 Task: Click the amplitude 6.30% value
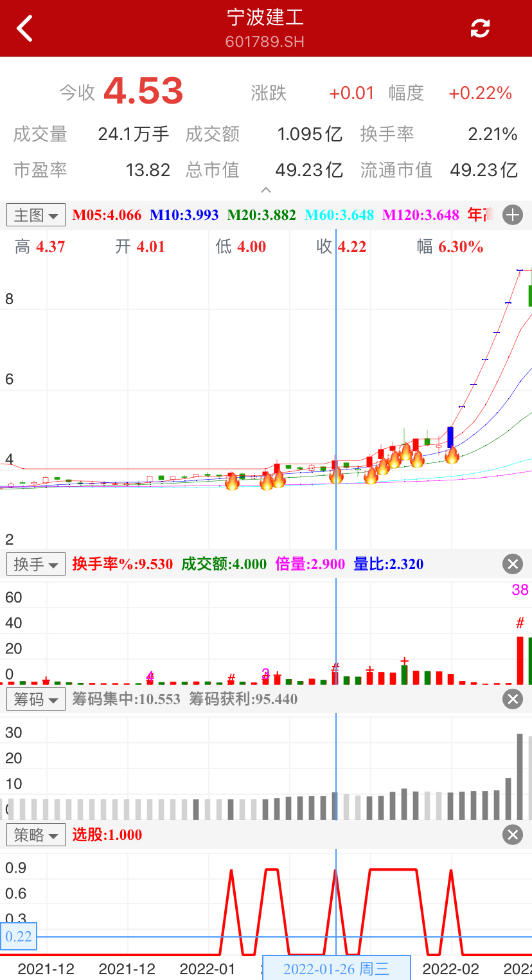pyautogui.click(x=461, y=247)
